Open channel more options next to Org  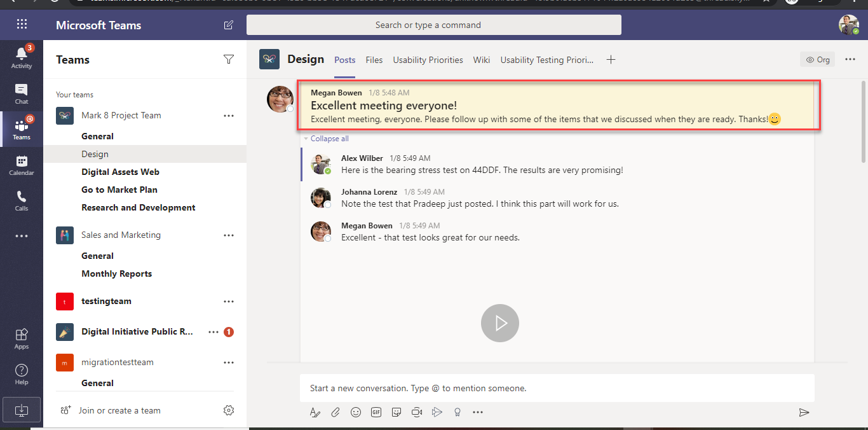(850, 59)
